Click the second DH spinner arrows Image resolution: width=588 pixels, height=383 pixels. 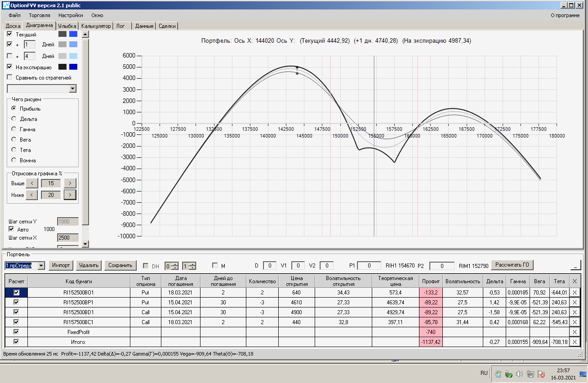pos(193,266)
